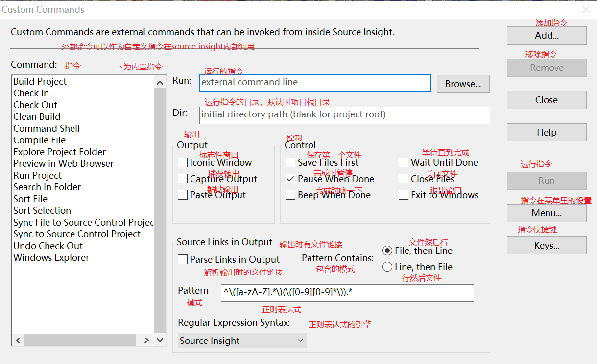
Task: Click the Run command line input field
Action: [x=315, y=83]
